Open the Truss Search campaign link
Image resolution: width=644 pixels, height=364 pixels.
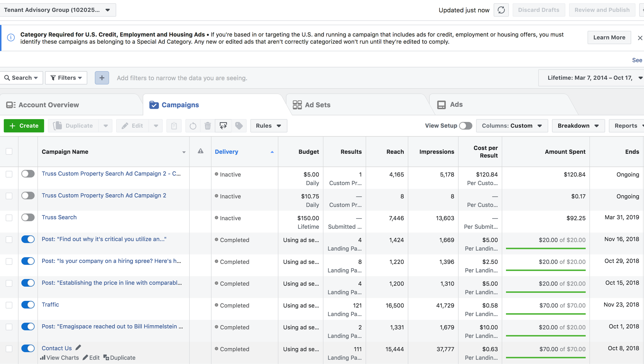tap(59, 217)
